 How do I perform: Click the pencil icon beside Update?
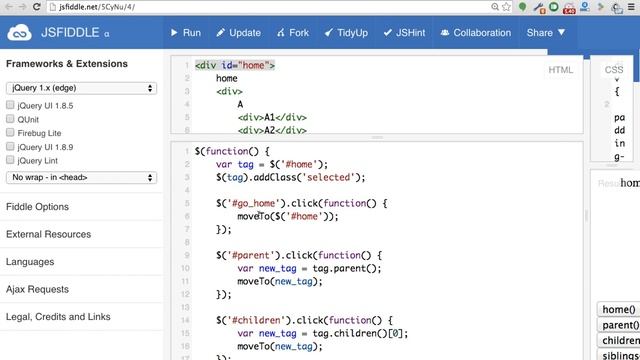(x=220, y=33)
